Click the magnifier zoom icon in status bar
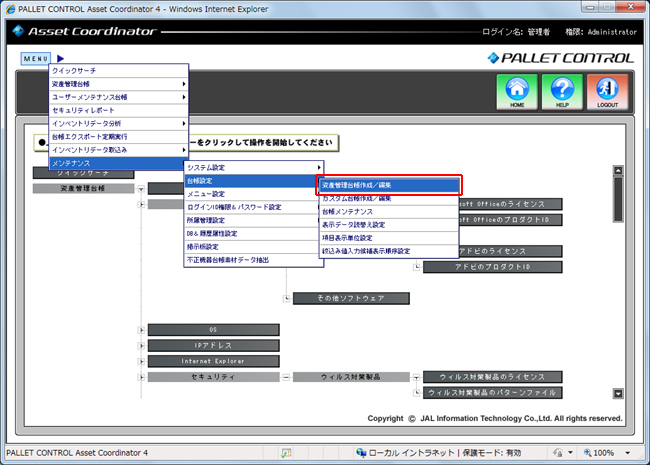This screenshot has height=465, width=650. [x=587, y=453]
